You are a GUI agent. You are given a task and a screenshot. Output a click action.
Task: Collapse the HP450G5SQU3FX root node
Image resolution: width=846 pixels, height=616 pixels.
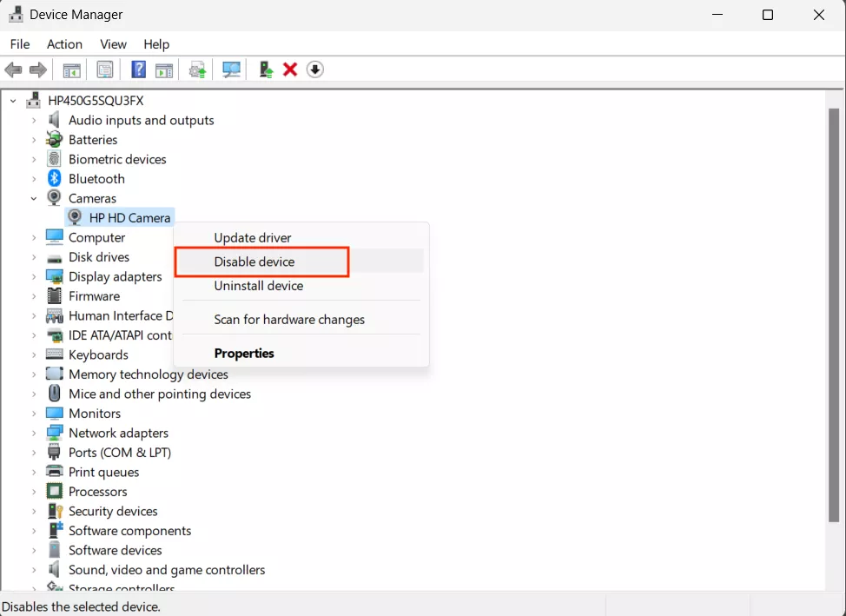click(13, 101)
